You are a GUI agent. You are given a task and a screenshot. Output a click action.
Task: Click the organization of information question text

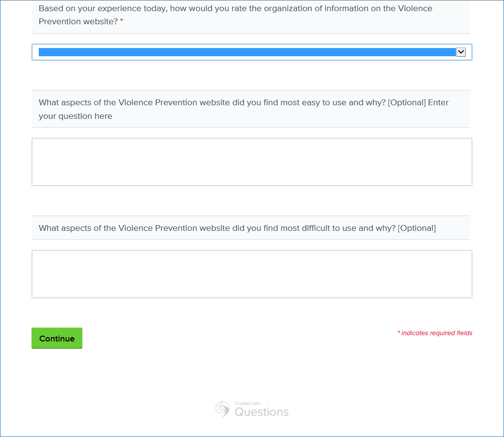point(236,15)
